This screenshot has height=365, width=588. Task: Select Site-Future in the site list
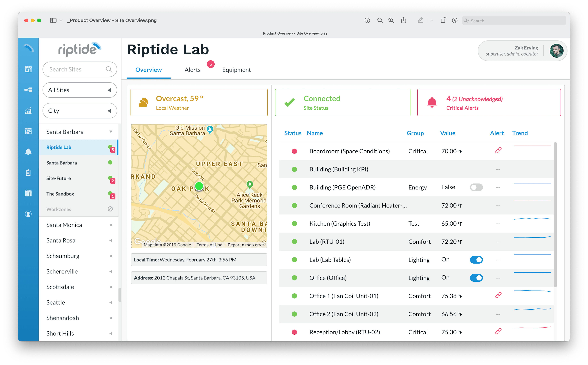(x=59, y=178)
